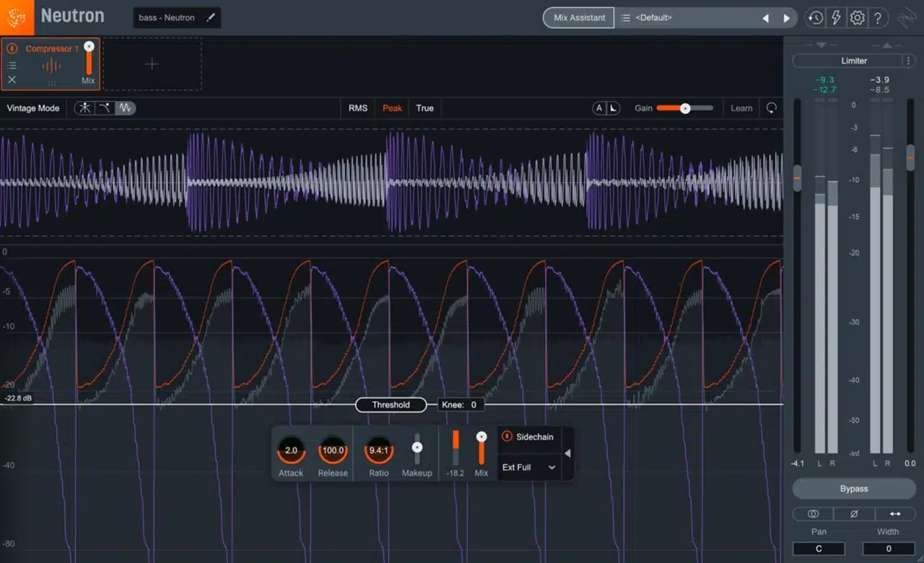Add a new module with the plus slot

(152, 64)
